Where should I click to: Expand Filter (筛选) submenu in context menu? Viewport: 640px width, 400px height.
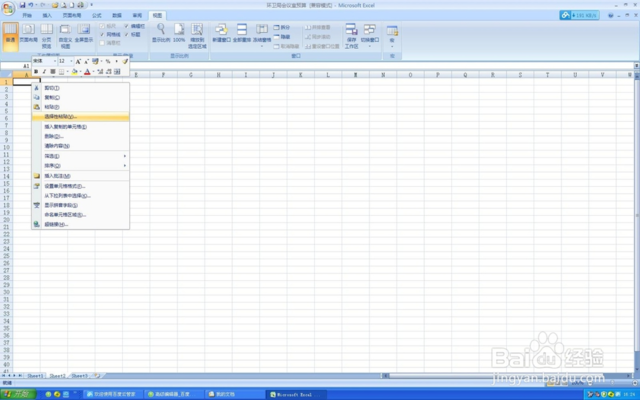point(80,156)
